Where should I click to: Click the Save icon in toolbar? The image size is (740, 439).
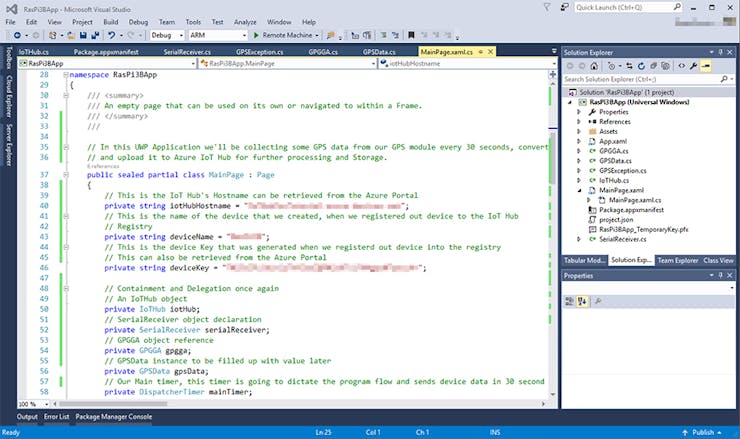(83, 35)
